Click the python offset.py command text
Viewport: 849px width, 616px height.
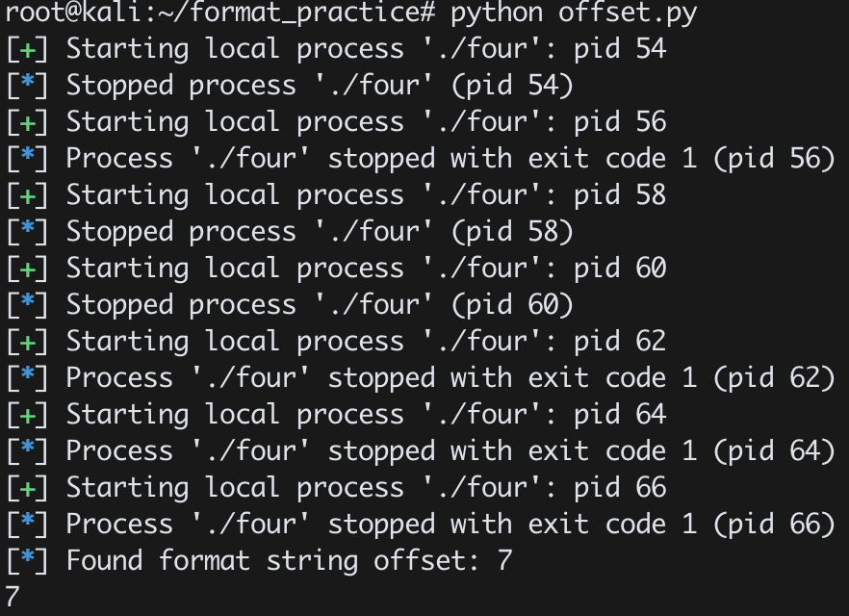pyautogui.click(x=574, y=13)
